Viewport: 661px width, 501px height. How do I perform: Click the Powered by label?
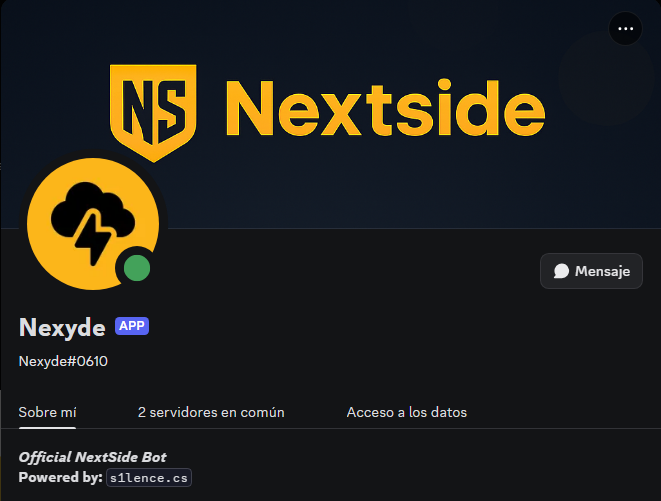pyautogui.click(x=61, y=477)
